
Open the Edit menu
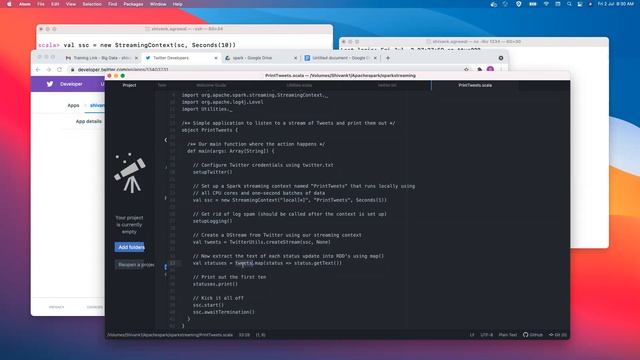pos(55,4)
